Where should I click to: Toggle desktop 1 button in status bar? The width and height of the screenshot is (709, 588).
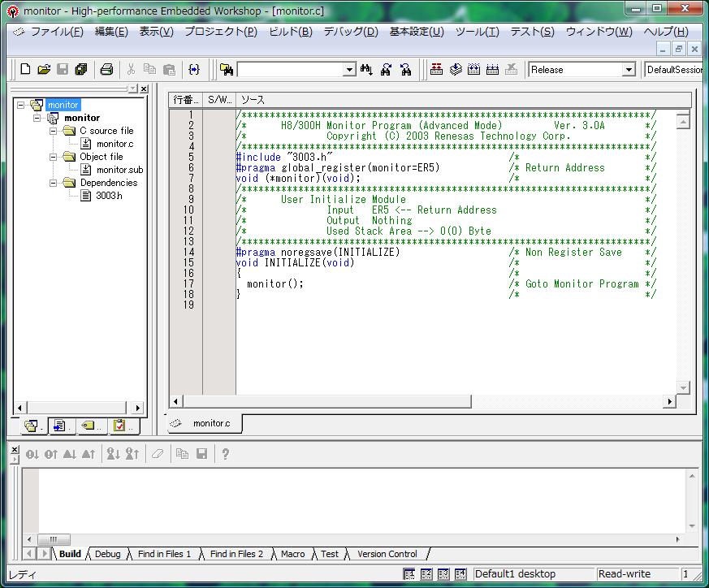409,574
